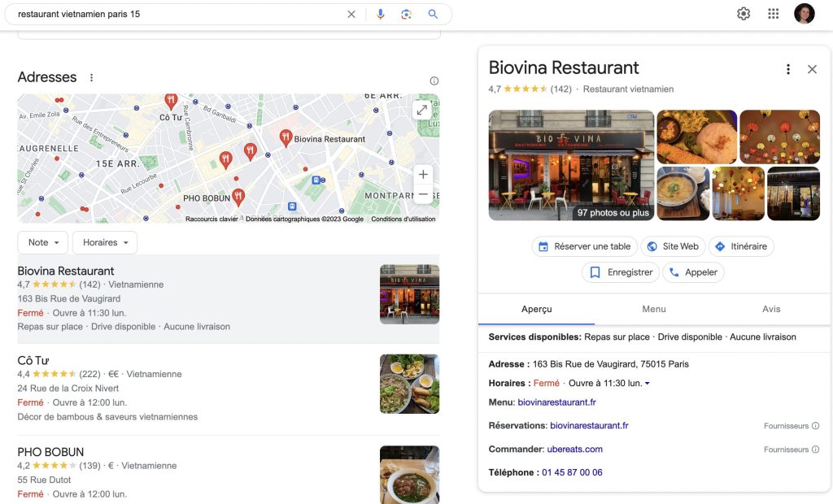This screenshot has width=833, height=504.
Task: Open the three-dot menu next to Adresses
Action: coord(91,77)
